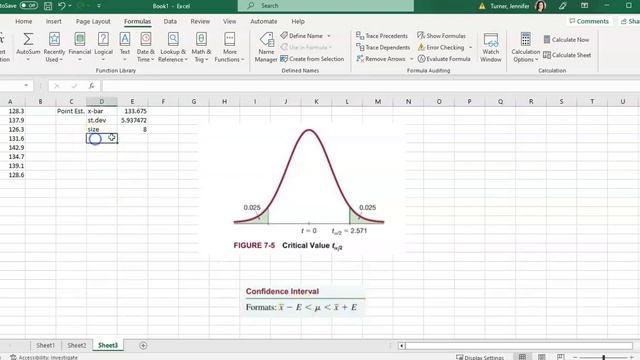Click Remove Arrows

(x=381, y=59)
